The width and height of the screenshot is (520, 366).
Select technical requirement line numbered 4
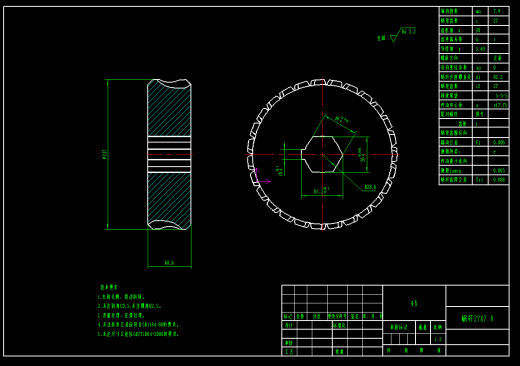tap(138, 324)
